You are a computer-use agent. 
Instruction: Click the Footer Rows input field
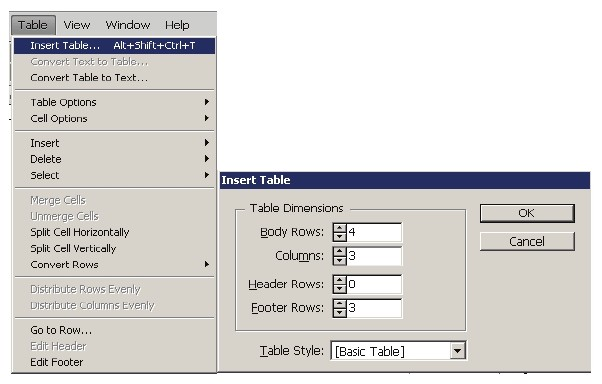[374, 308]
